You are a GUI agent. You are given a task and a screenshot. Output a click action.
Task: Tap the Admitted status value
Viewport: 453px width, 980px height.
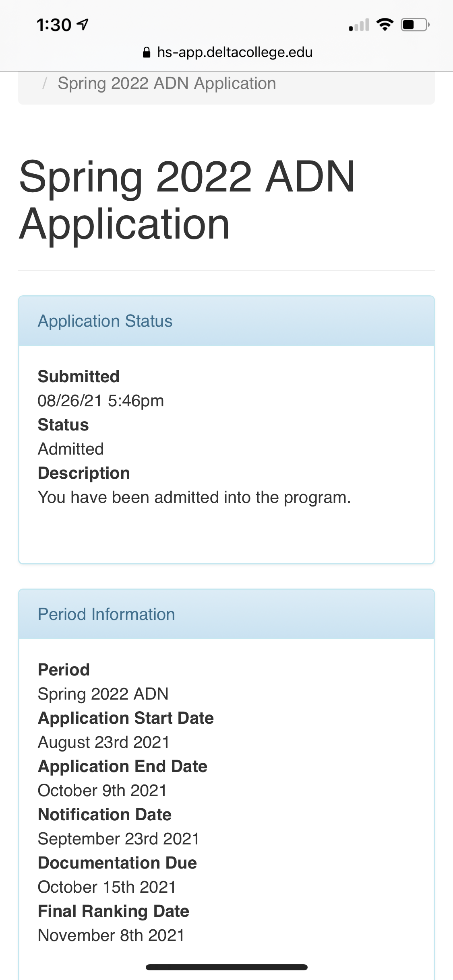point(71,449)
